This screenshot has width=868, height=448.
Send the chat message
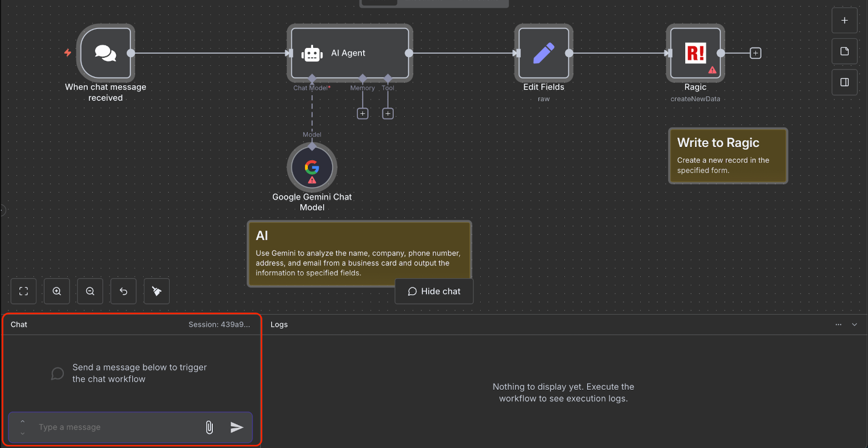click(x=237, y=427)
